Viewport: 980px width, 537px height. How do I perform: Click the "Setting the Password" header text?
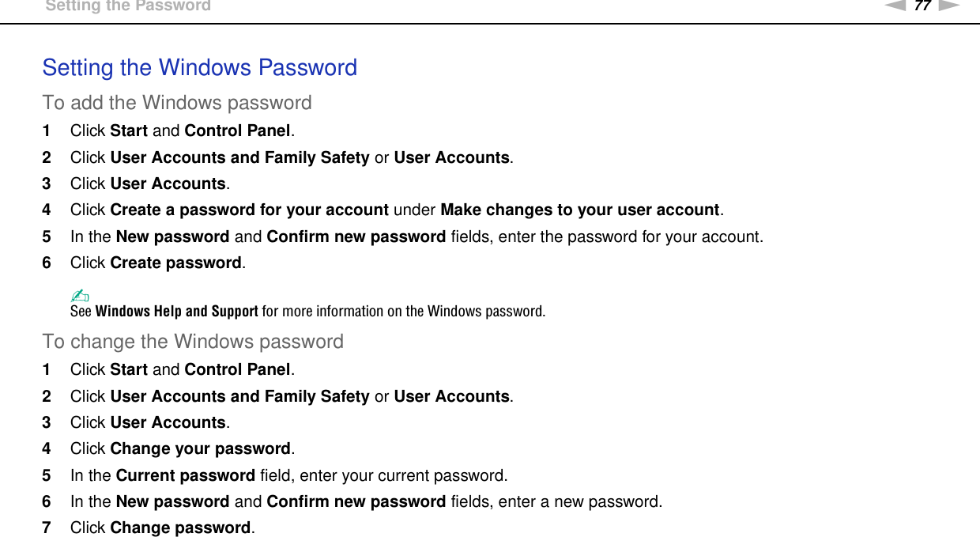tap(128, 6)
